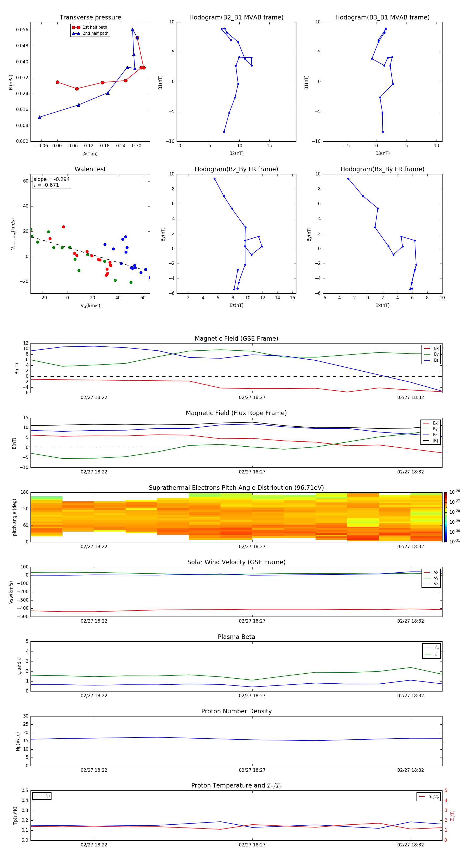Click 'Magnetic Field (Flux Rope Frame)' title
Viewport: 473px width, 868px height.
(x=236, y=413)
